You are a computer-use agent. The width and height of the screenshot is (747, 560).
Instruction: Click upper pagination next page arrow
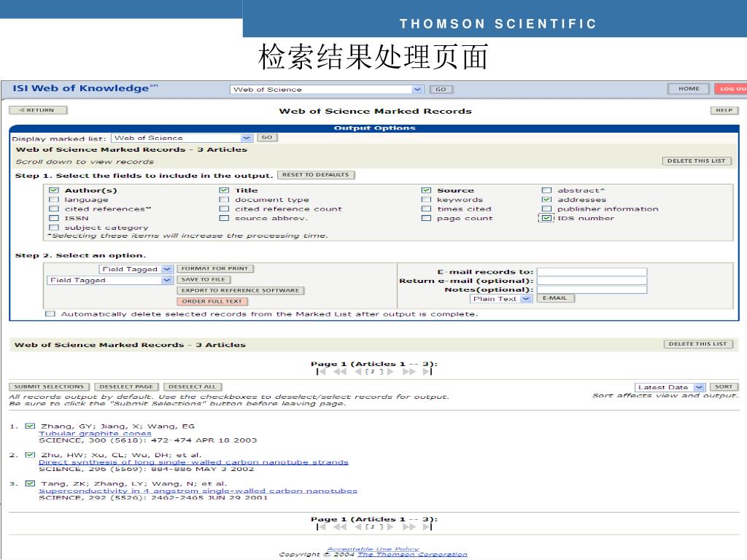(x=390, y=371)
